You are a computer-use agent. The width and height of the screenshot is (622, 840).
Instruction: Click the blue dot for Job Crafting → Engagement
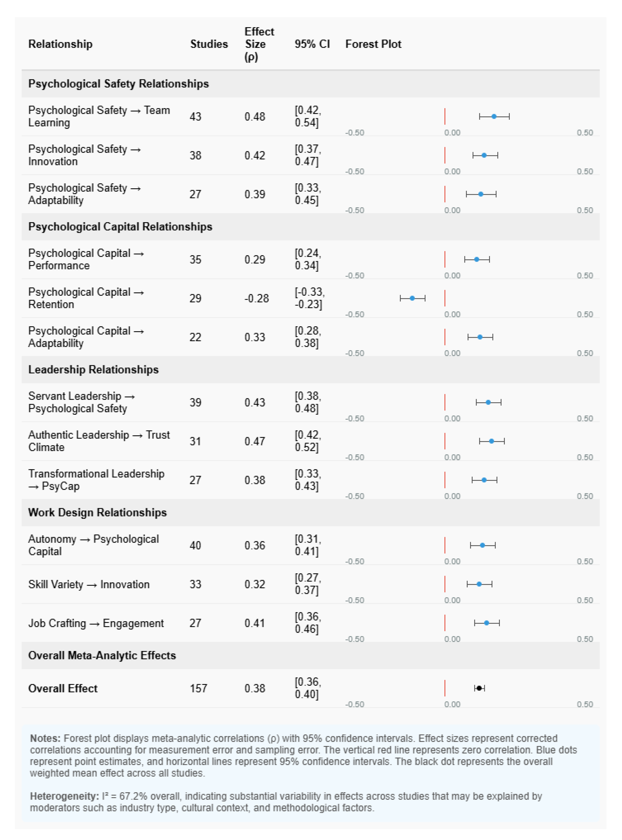tap(486, 623)
